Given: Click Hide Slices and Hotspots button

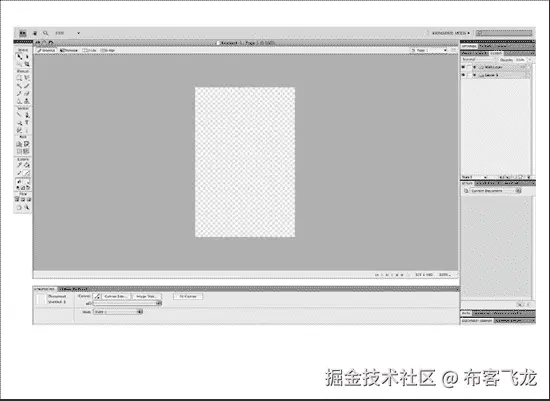Looking at the screenshot, I should click(19, 151).
